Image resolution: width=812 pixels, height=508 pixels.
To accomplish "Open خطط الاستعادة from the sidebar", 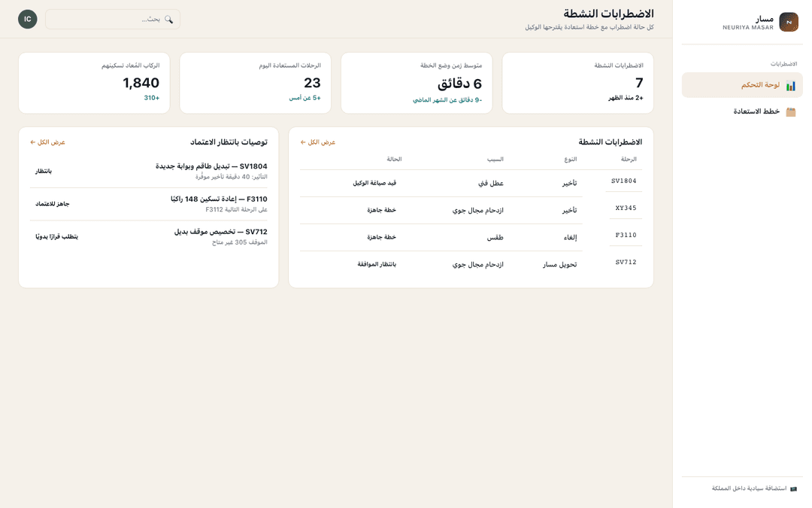I will (742, 111).
